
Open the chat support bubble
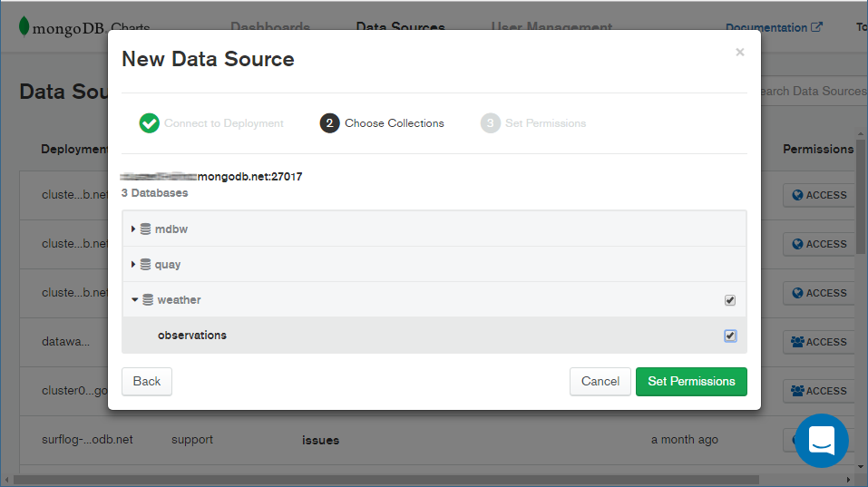[x=822, y=441]
